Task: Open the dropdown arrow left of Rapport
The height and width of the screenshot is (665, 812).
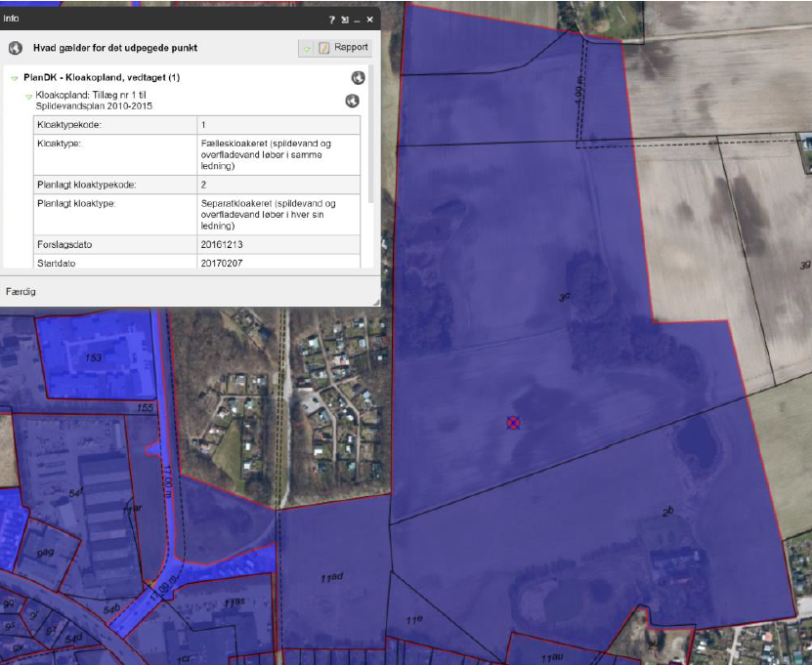Action: click(x=307, y=48)
